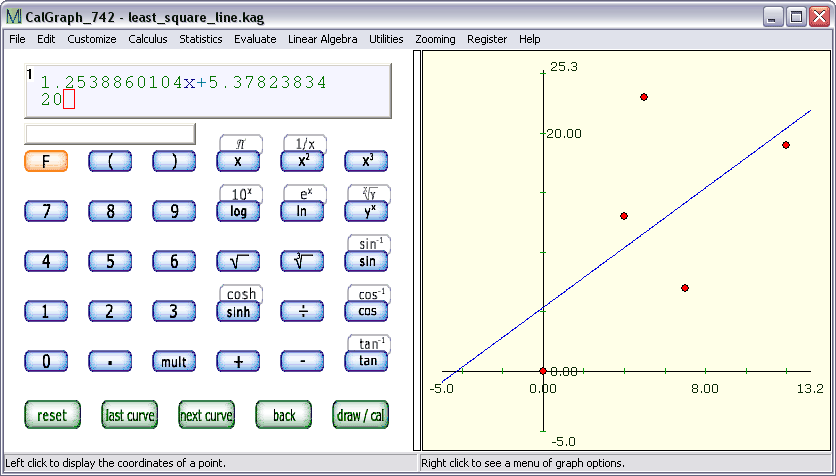This screenshot has width=836, height=476.
Task: Click the digit 3 key
Action: pyautogui.click(x=174, y=311)
